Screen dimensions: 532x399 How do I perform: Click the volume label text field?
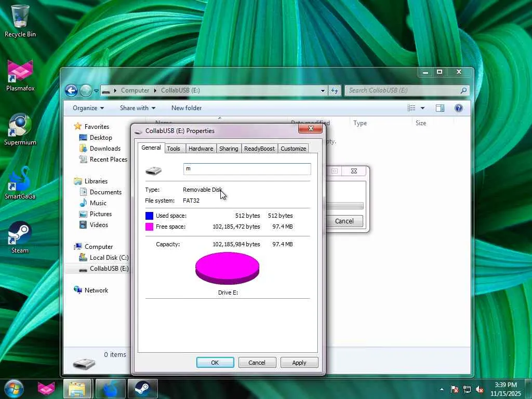tap(247, 169)
